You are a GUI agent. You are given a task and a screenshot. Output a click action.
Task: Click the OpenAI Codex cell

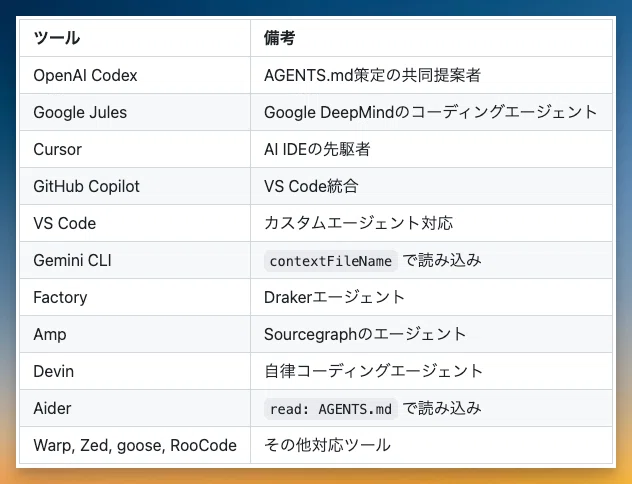click(135, 75)
